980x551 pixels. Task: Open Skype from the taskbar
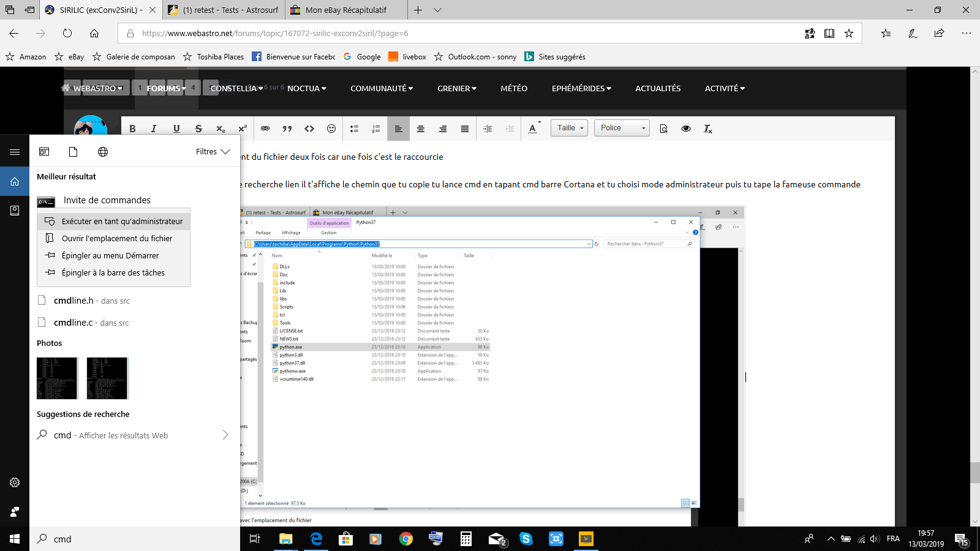click(526, 539)
